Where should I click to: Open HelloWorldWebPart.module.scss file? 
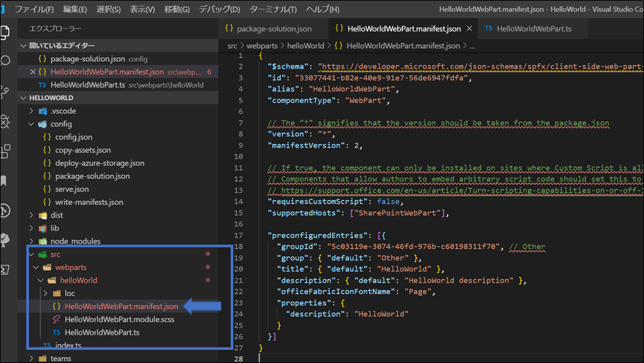120,320
